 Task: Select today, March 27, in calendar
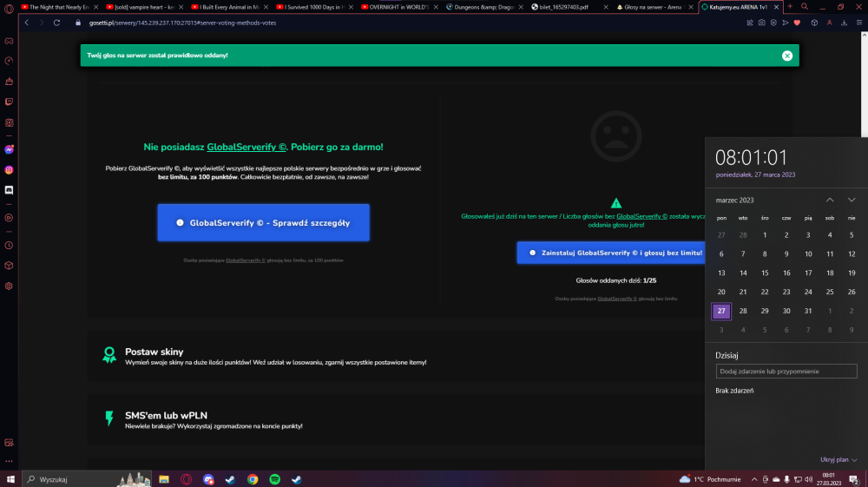tap(721, 311)
